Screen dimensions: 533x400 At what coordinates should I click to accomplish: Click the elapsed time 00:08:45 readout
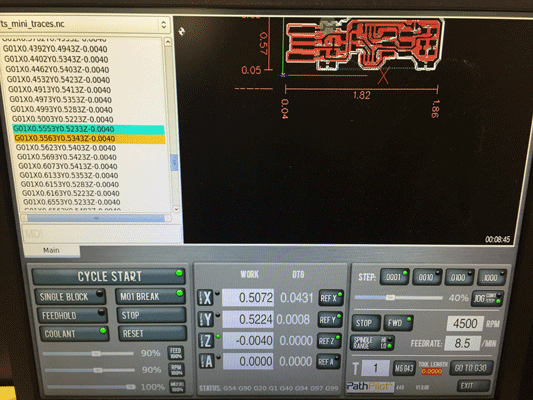pos(497,239)
